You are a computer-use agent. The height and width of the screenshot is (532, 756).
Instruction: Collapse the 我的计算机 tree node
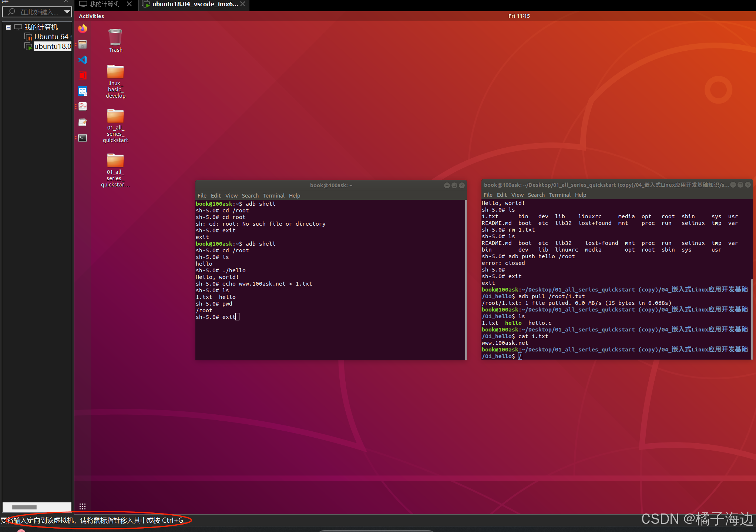[8, 27]
